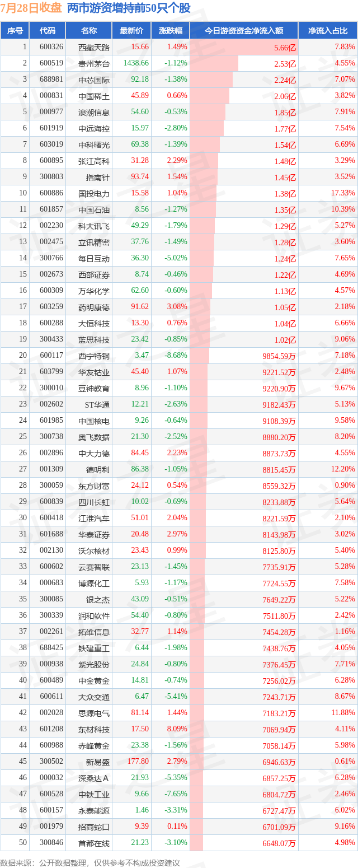The image size is (358, 868).
Task: Select stock name 招商蛇口
Action: coord(94,827)
